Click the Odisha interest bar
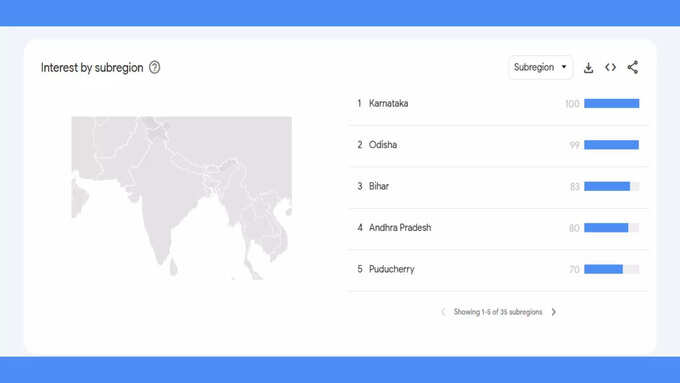The image size is (680, 383). click(611, 145)
